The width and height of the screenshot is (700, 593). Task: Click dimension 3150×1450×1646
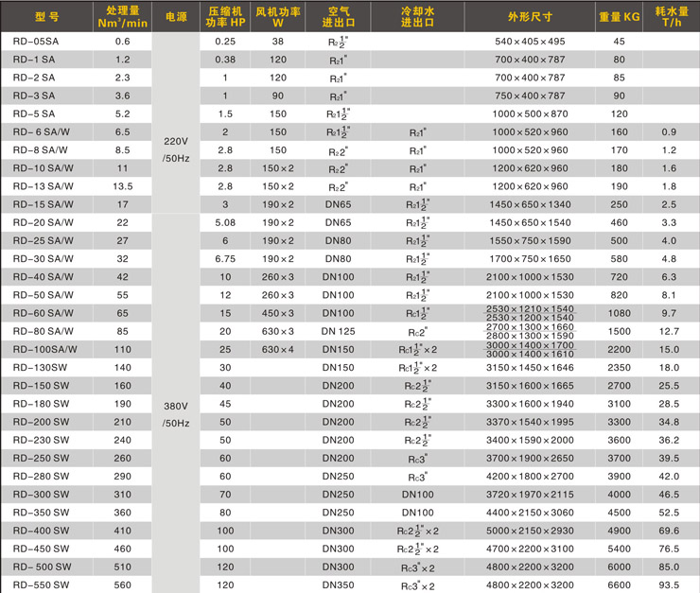pyautogui.click(x=530, y=367)
